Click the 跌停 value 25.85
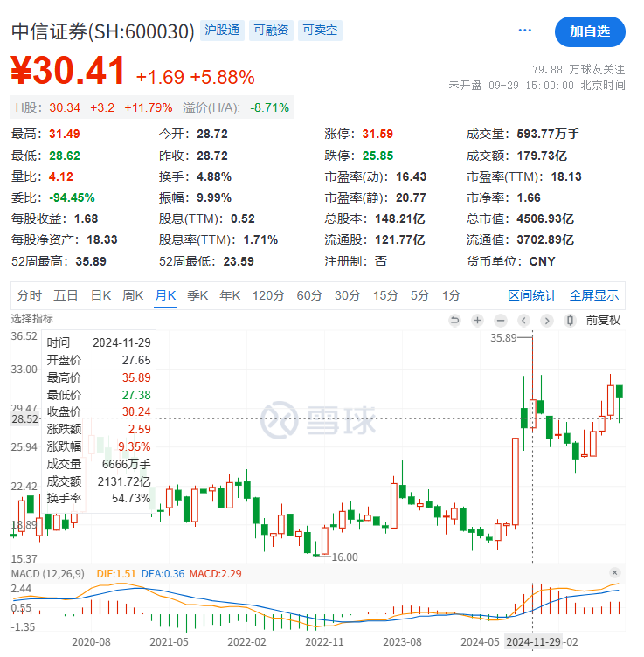This screenshot has height=657, width=644. [377, 156]
